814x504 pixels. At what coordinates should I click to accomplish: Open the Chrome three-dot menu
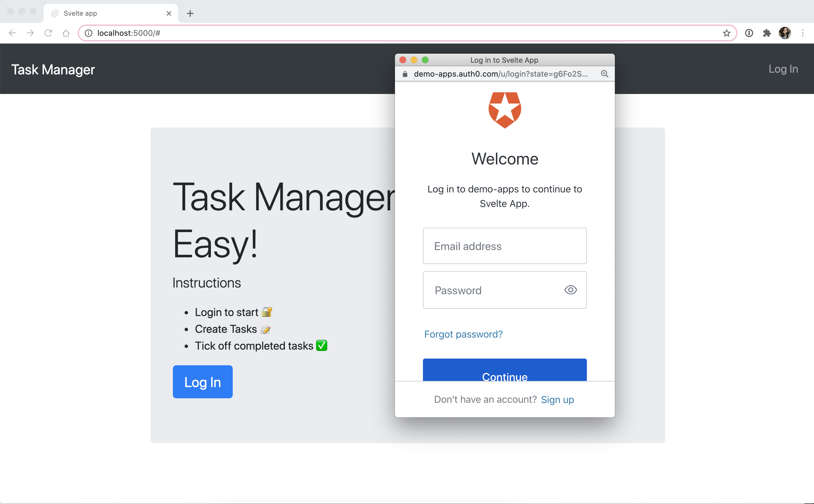pos(803,33)
